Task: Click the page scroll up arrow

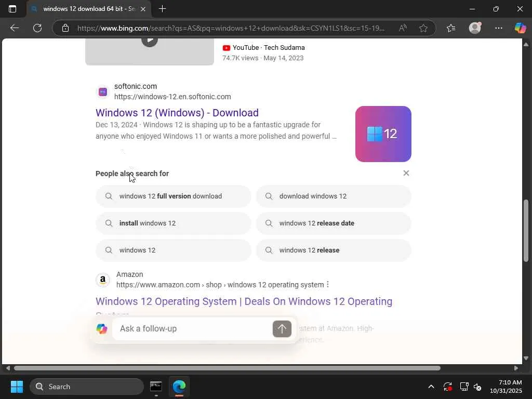Action: pos(526,45)
